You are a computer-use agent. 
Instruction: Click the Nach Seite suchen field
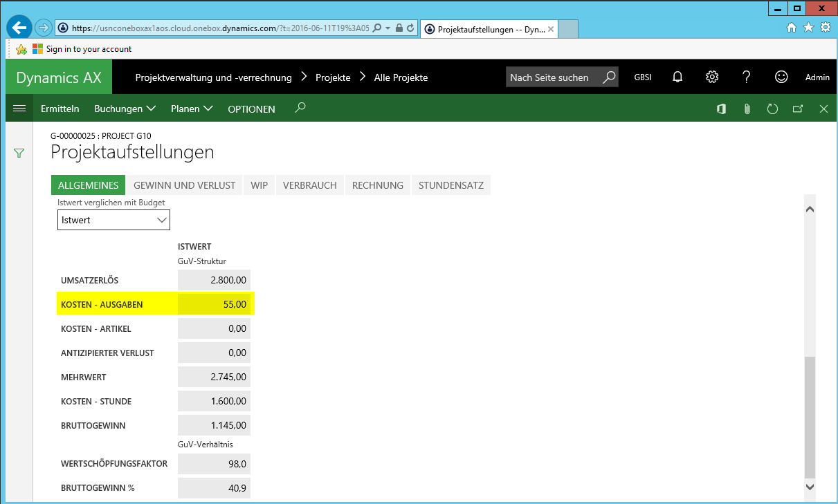(554, 77)
